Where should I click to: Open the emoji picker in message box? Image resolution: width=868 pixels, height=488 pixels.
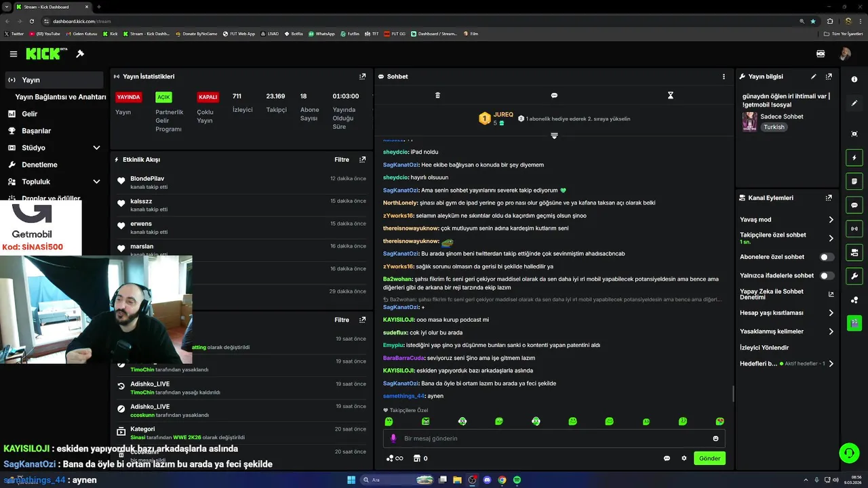(x=715, y=439)
